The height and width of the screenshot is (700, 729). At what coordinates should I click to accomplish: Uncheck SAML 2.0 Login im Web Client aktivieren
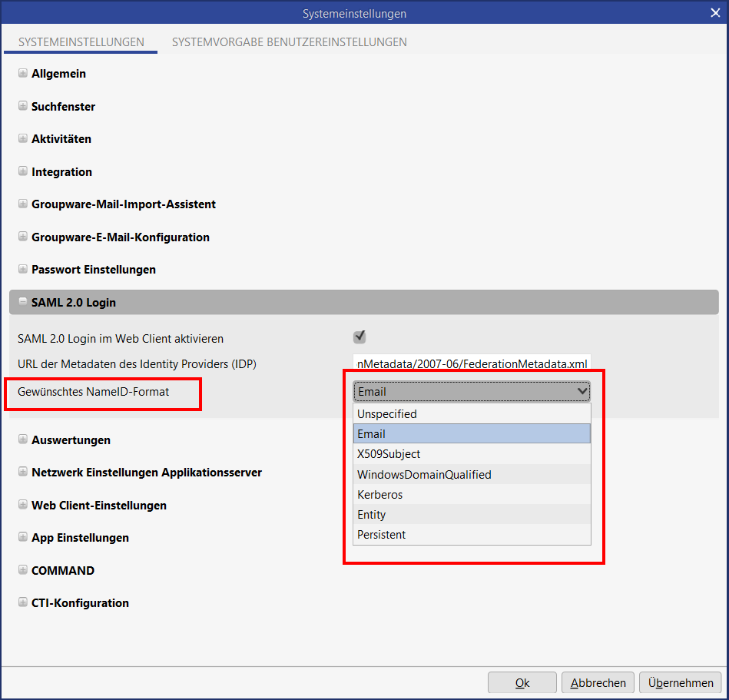coord(359,337)
